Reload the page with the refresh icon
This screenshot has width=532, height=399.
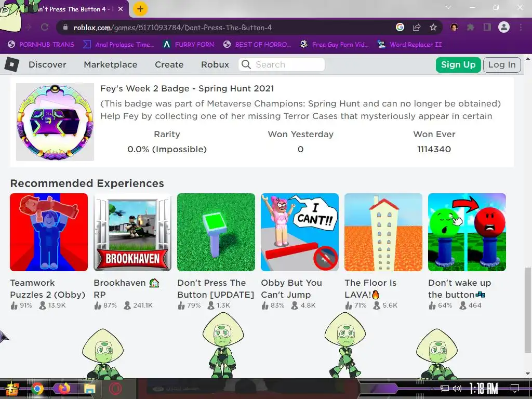(x=45, y=28)
